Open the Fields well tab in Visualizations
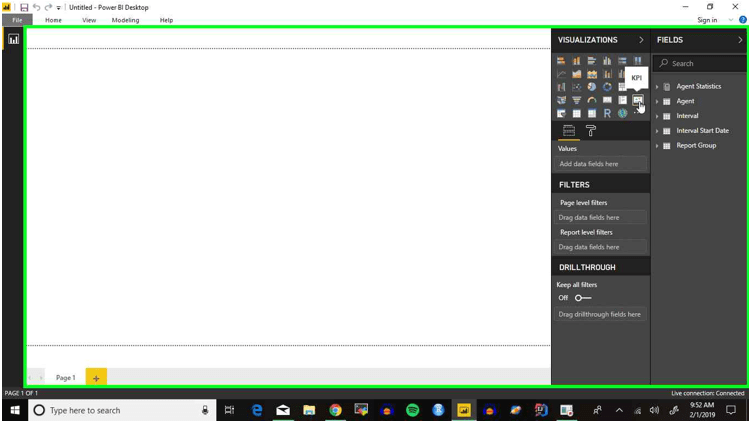The height and width of the screenshot is (422, 750). [569, 131]
